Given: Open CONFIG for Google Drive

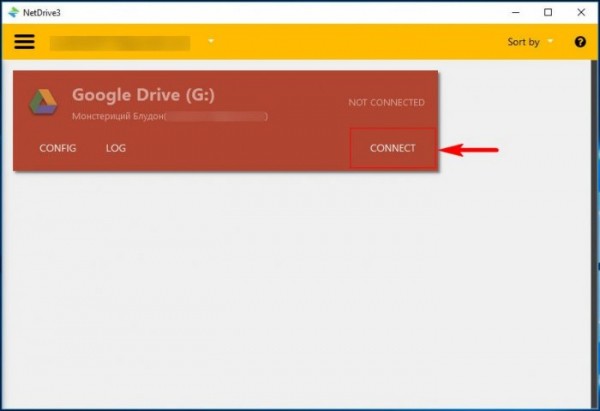Looking at the screenshot, I should pos(58,148).
